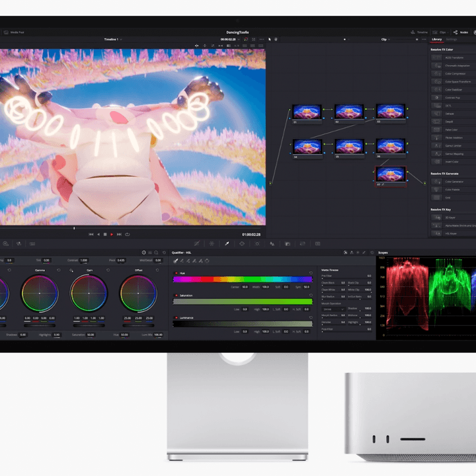Click the Hue spectrum range bar
Image resolution: width=476 pixels, height=476 pixels.
click(243, 279)
